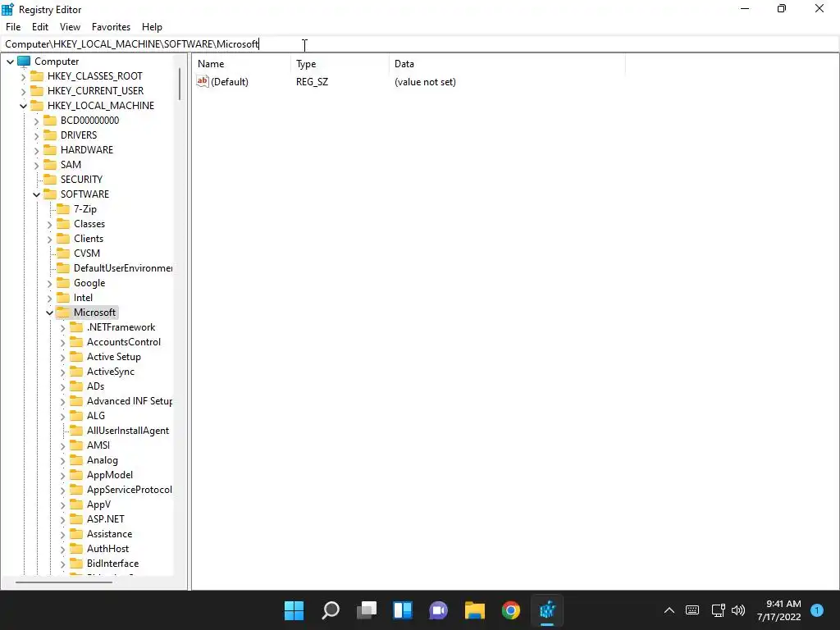840x630 pixels.
Task: Select the AuthHost key
Action: (x=107, y=549)
